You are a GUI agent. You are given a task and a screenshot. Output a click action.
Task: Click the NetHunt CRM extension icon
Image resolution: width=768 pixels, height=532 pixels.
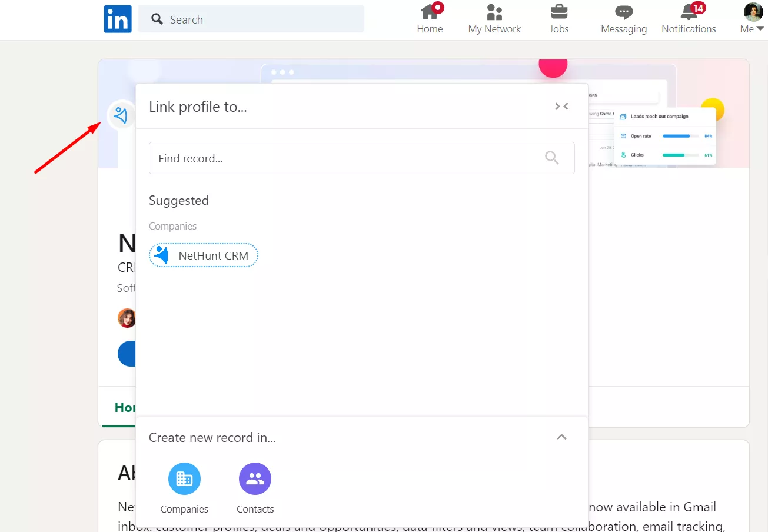tap(121, 115)
